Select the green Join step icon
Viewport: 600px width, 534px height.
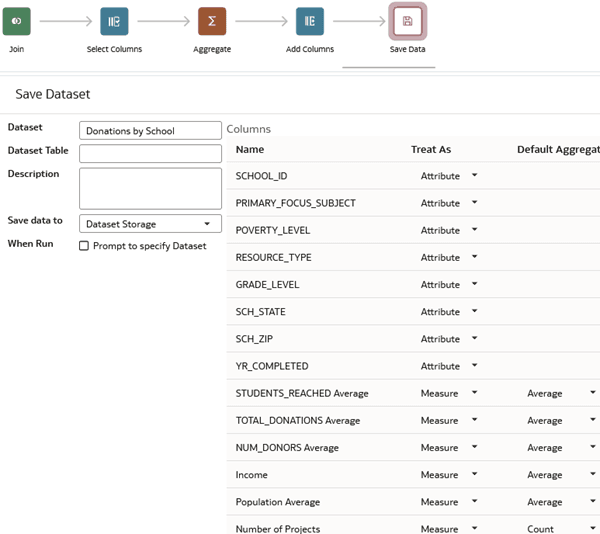pyautogui.click(x=16, y=21)
